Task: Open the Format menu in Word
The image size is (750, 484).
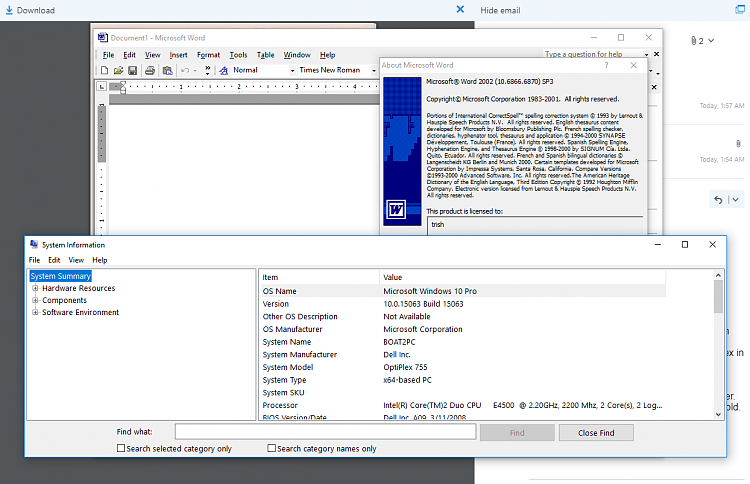Action: tap(209, 55)
